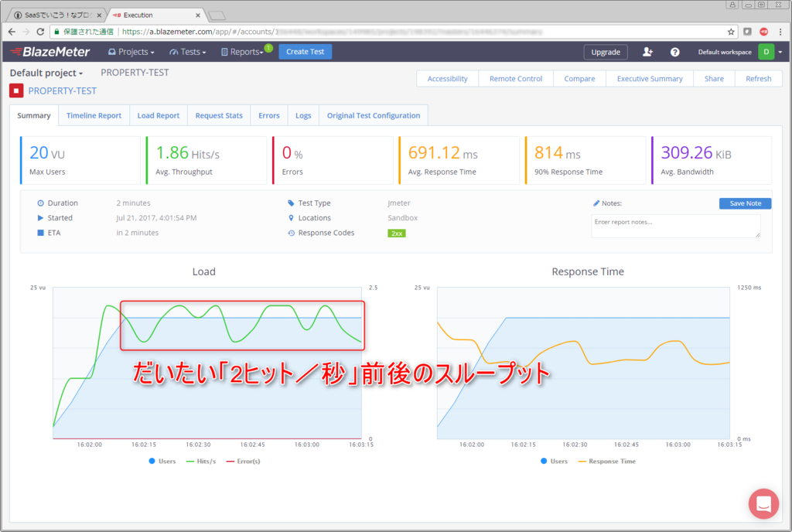The width and height of the screenshot is (792, 532).
Task: Toggle Users series in Response Time legend
Action: (554, 461)
